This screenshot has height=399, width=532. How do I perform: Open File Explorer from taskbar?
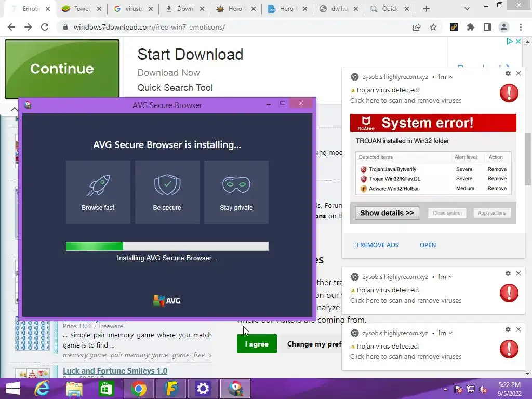(x=74, y=389)
